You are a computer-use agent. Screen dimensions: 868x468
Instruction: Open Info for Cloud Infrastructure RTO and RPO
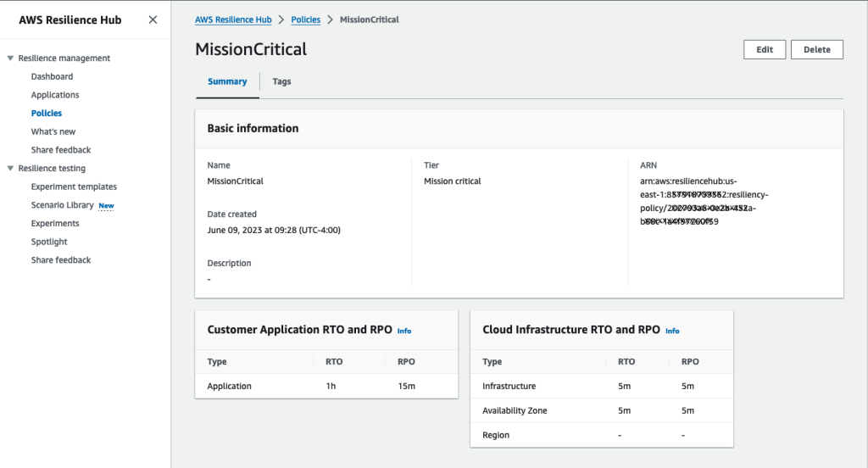(672, 331)
